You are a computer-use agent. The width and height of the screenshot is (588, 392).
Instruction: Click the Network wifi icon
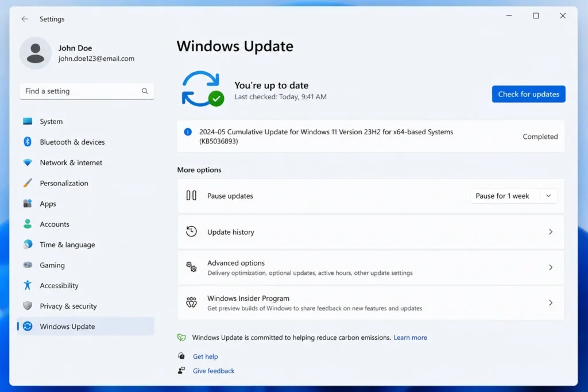click(28, 162)
